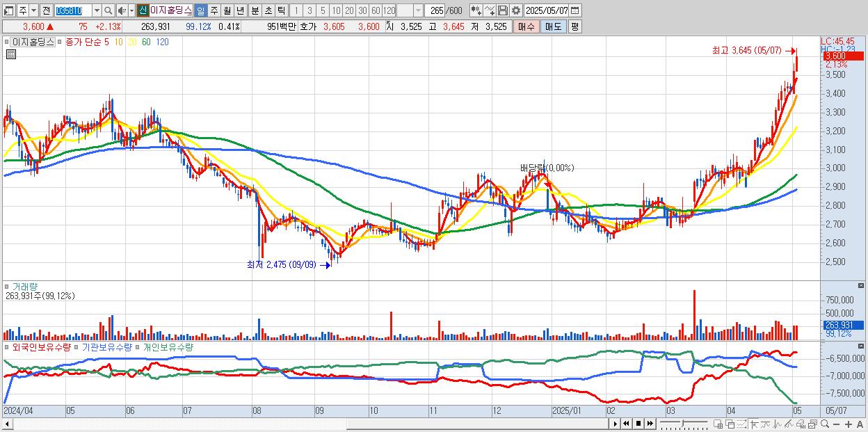Click the save chart floppy disk icon
This screenshot has width=868, height=432.
point(503,10)
